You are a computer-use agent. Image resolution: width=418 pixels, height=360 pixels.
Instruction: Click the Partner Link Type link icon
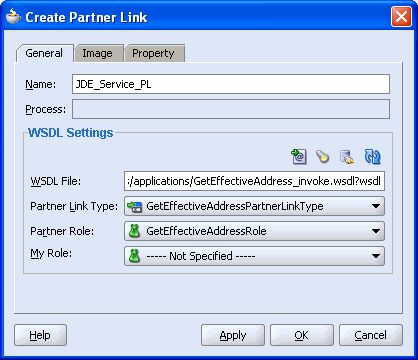click(134, 206)
